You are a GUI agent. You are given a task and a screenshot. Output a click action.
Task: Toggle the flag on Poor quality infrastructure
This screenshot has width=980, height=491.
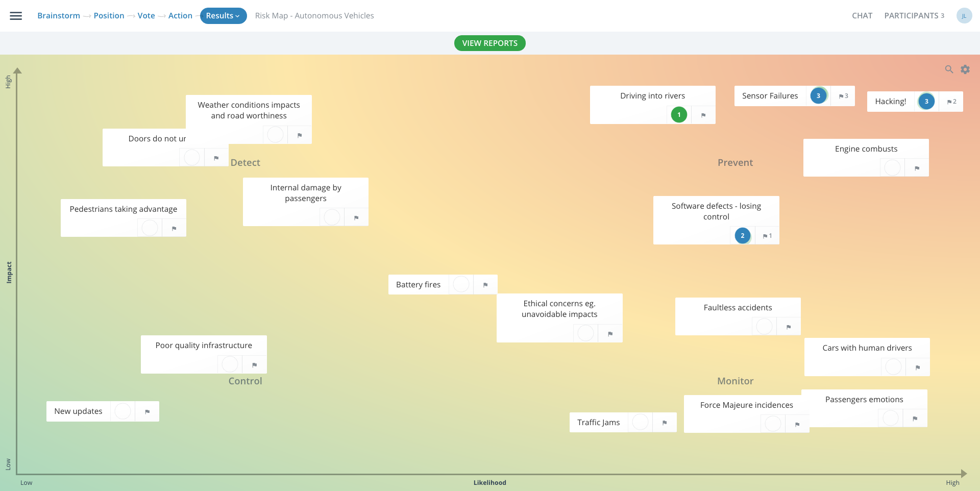click(x=255, y=364)
